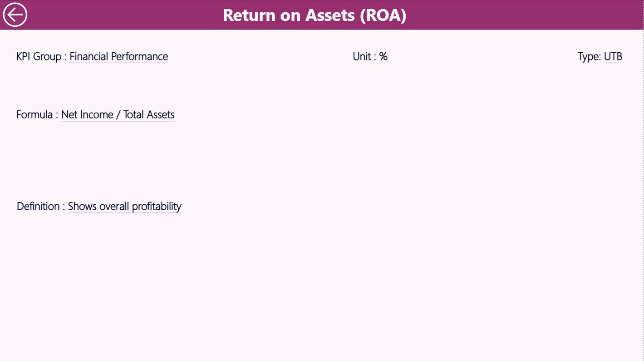This screenshot has width=644, height=361.
Task: Click the underlined percent symbol field
Action: click(x=383, y=56)
